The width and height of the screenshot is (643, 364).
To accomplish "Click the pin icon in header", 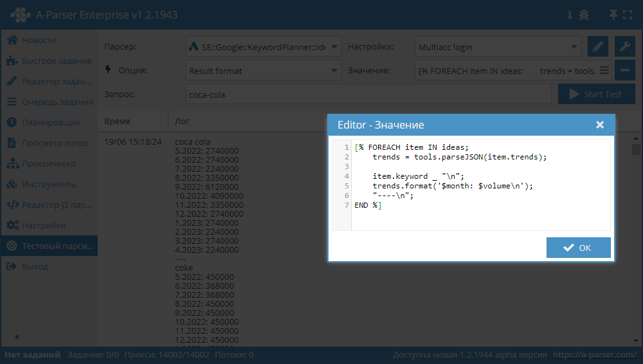I will [x=613, y=14].
